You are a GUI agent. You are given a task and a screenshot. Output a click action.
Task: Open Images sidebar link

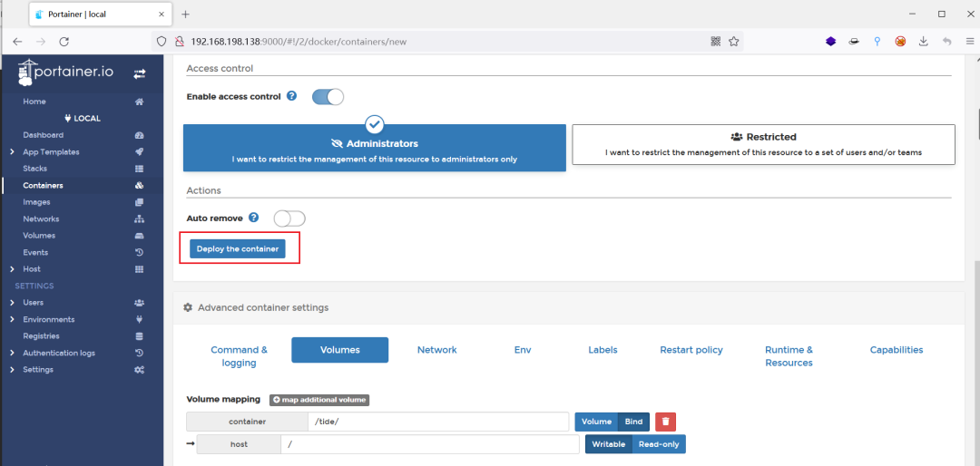[x=37, y=202]
